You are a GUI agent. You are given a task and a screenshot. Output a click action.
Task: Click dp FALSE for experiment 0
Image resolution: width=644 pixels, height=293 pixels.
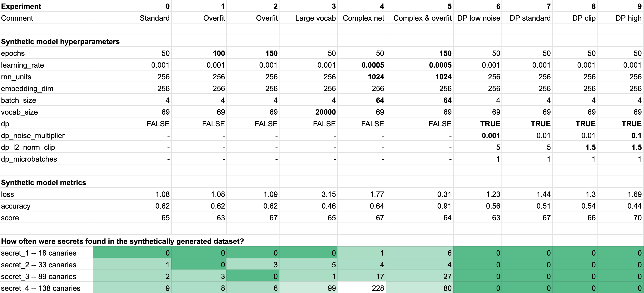[132, 124]
